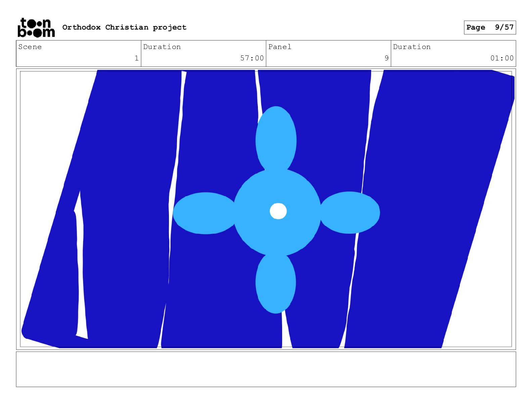Click the Toon Boom logo

pyautogui.click(x=36, y=27)
